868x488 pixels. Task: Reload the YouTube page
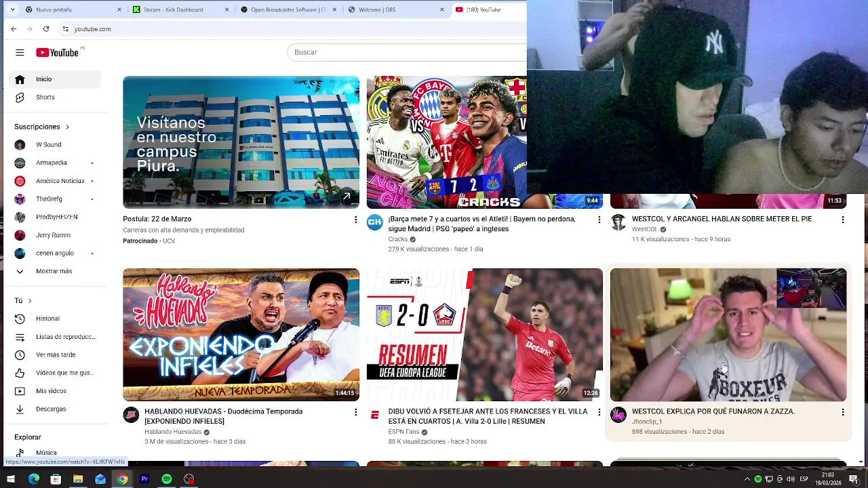click(x=45, y=29)
